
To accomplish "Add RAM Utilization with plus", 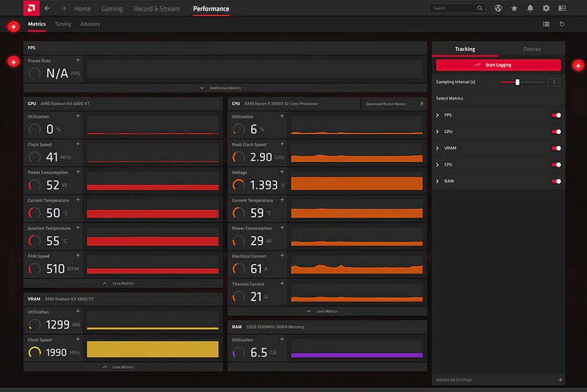I will click(282, 339).
